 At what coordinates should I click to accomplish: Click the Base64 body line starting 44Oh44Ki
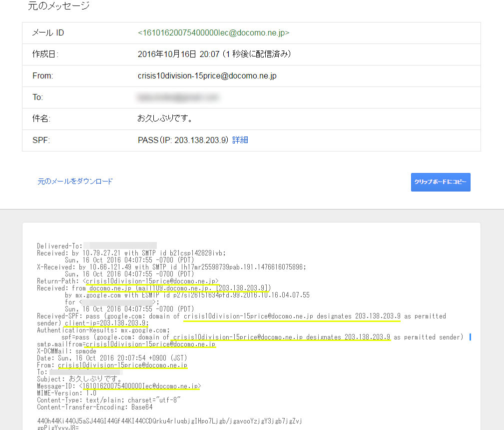pyautogui.click(x=170, y=421)
